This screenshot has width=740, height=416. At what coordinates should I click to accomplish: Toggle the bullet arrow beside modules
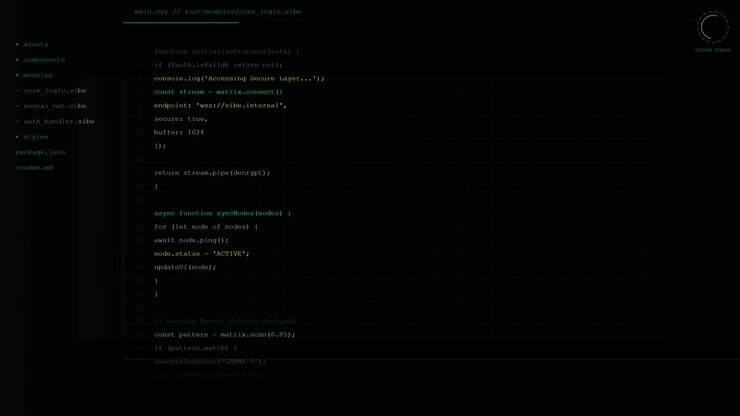(x=17, y=75)
